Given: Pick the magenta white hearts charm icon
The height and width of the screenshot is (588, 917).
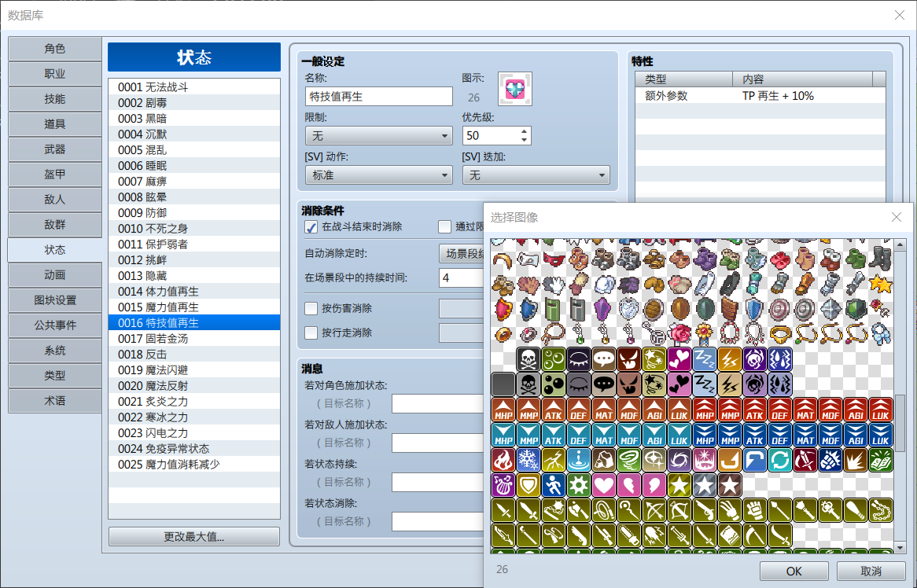Looking at the screenshot, I should (x=679, y=359).
